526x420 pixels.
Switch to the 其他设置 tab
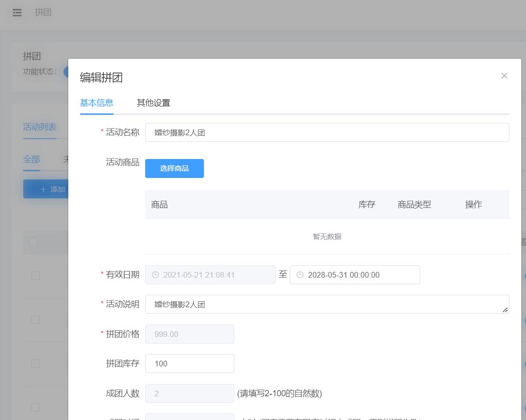[x=153, y=103]
